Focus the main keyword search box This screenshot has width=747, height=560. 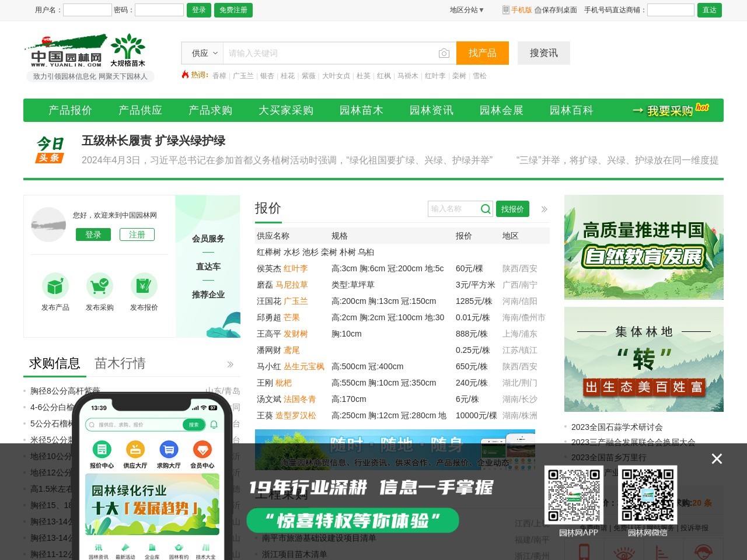click(330, 53)
